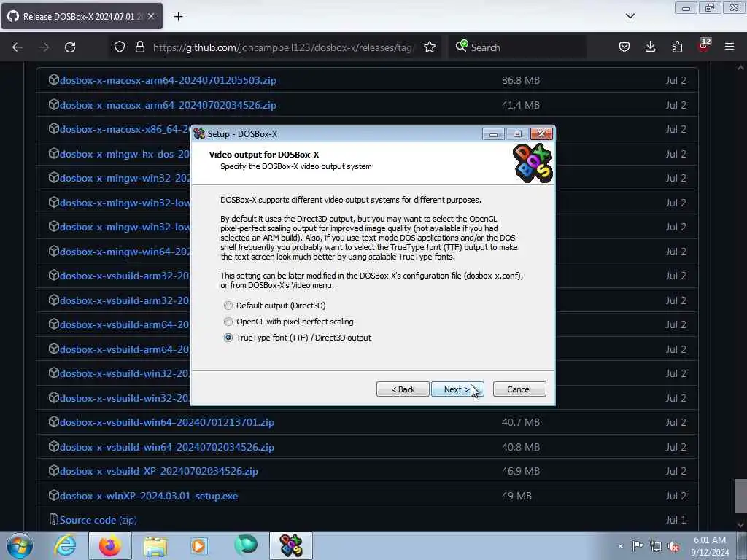
Task: Open the green round app in taskbar
Action: [x=246, y=545]
